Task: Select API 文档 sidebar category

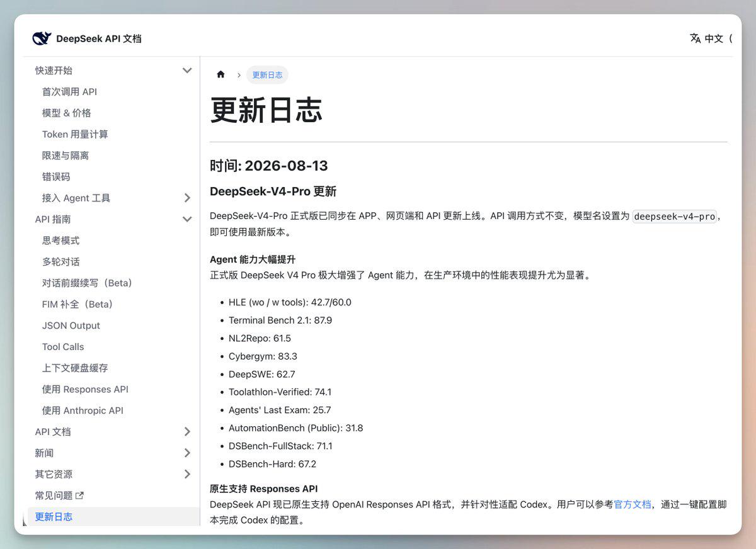Action: 53,431
